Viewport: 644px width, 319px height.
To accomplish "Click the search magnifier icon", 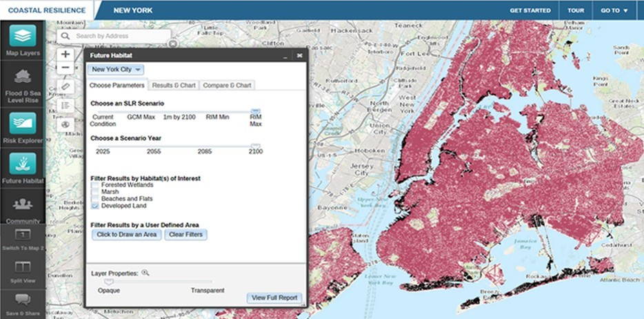I will 65,36.
